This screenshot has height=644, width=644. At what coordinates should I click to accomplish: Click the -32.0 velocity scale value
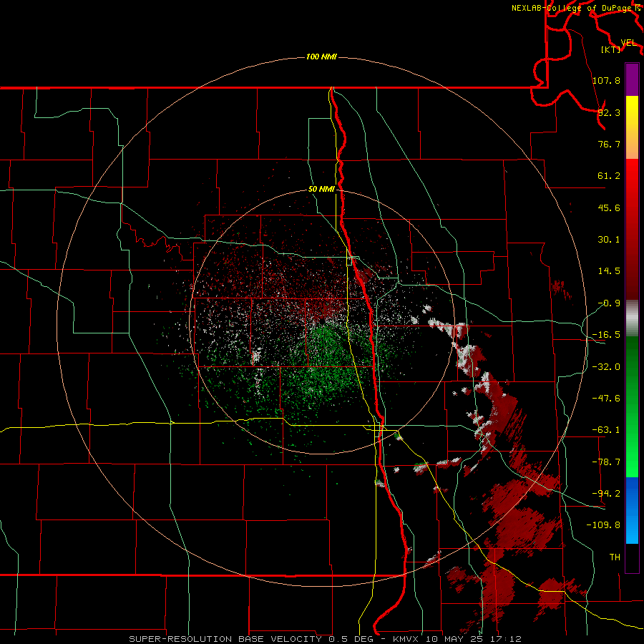606,367
